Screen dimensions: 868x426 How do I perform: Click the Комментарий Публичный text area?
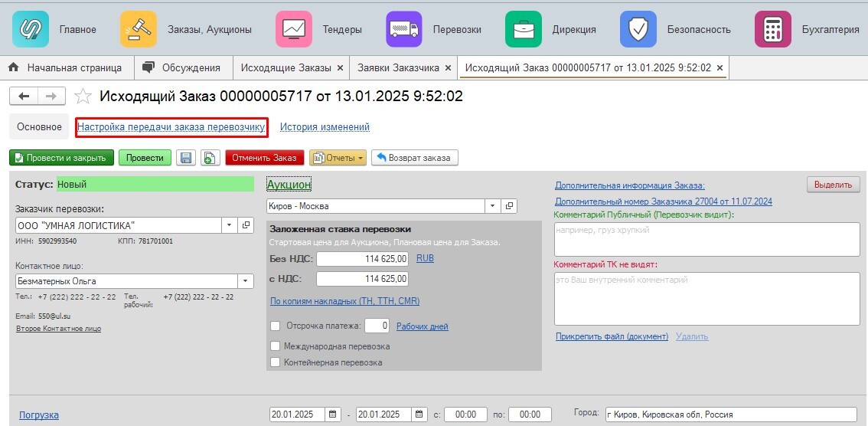707,239
